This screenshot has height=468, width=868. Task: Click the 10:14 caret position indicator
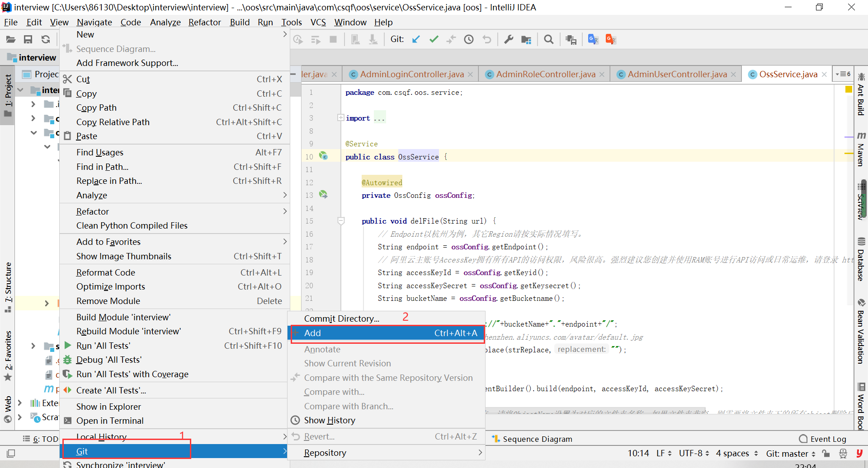(x=638, y=453)
